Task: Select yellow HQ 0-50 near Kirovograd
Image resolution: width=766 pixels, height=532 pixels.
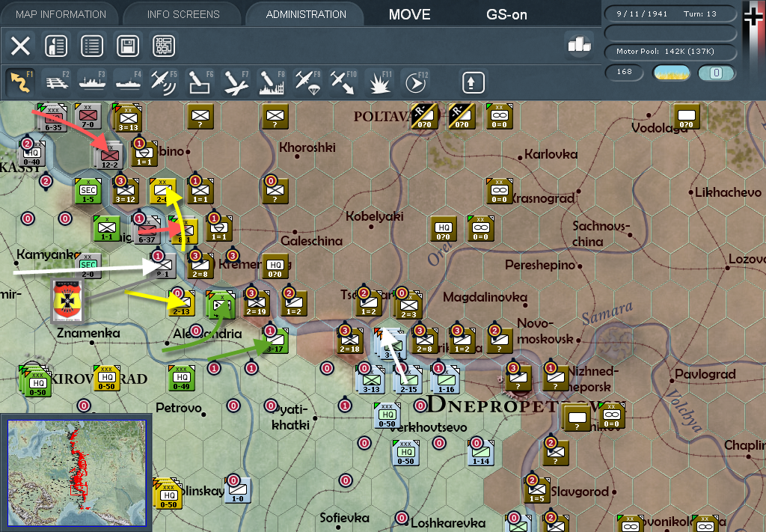Action: click(x=106, y=378)
